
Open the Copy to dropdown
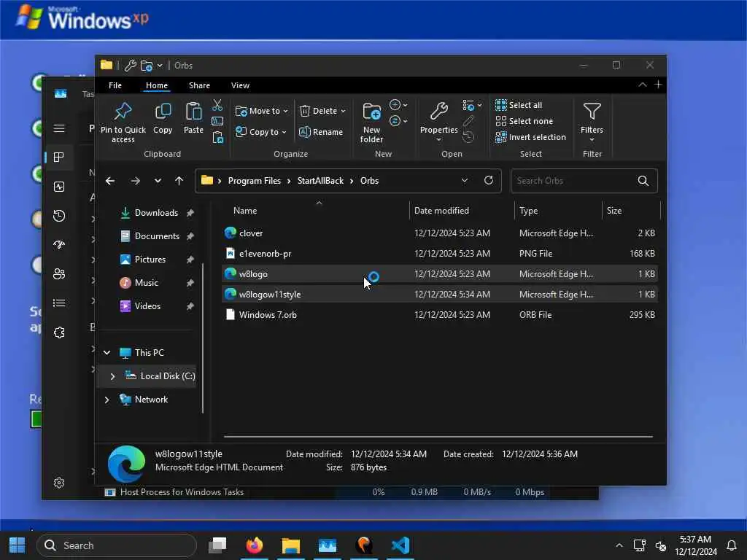coord(261,132)
